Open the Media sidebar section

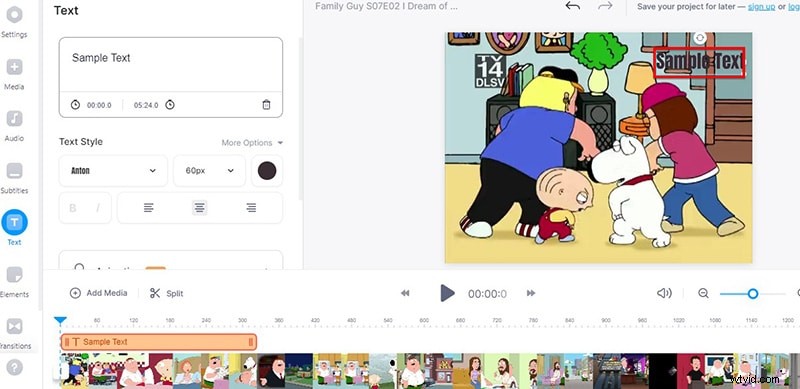pyautogui.click(x=14, y=74)
